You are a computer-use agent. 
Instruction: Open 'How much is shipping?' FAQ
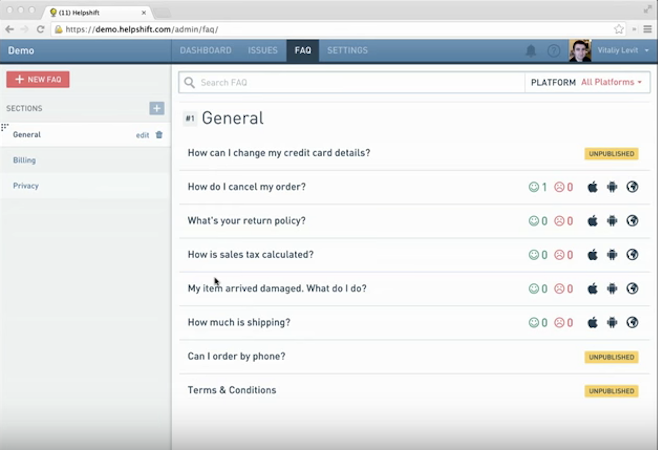[x=239, y=322]
